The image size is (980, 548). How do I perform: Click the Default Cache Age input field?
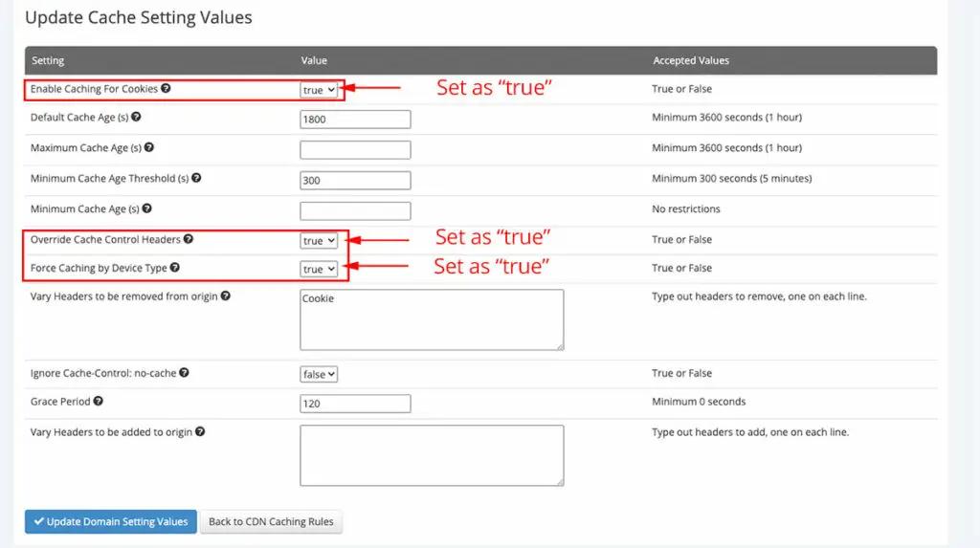tap(355, 119)
